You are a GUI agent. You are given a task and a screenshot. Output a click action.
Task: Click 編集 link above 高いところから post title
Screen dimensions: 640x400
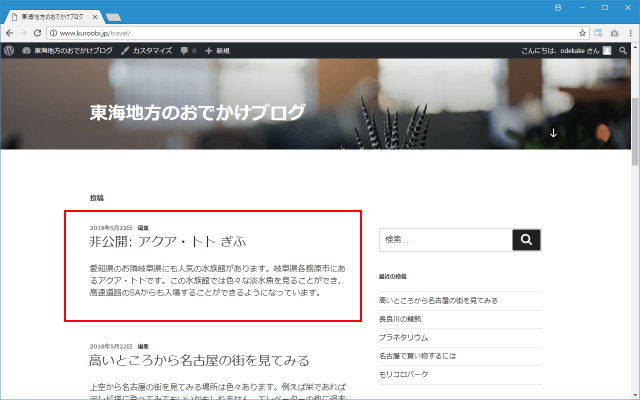tap(143, 346)
